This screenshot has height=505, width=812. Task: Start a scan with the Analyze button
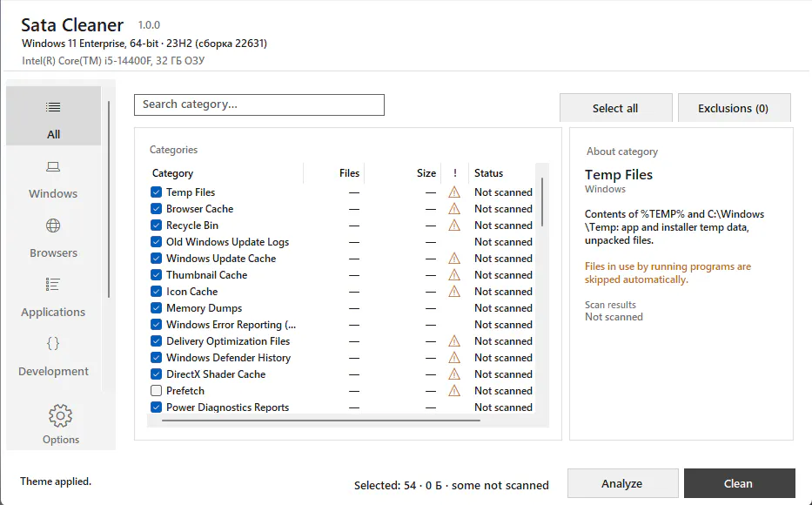tap(622, 483)
